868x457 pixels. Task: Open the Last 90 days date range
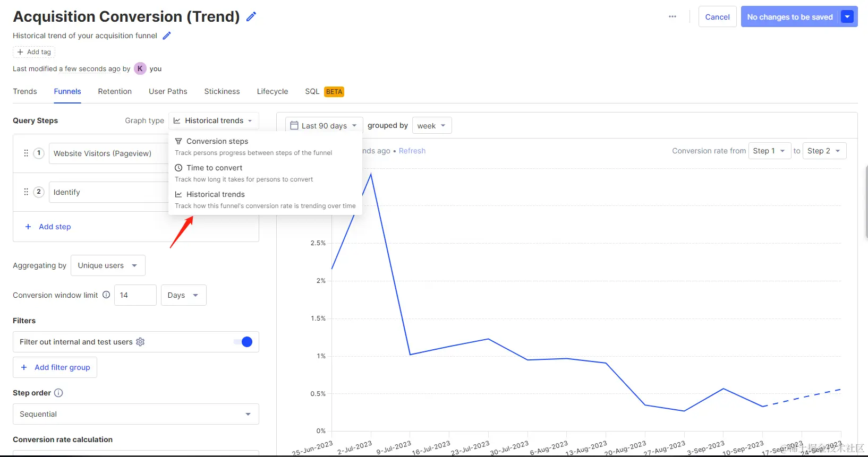324,126
